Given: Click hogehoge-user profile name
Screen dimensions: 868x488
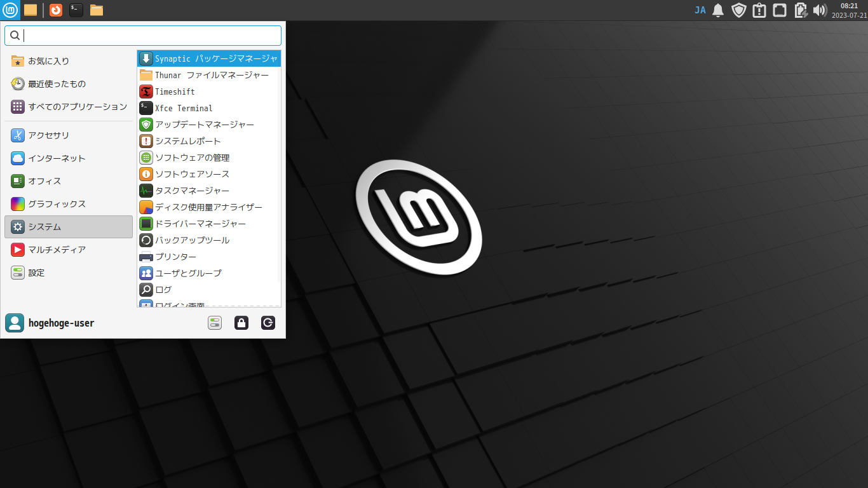Looking at the screenshot, I should pyautogui.click(x=61, y=323).
